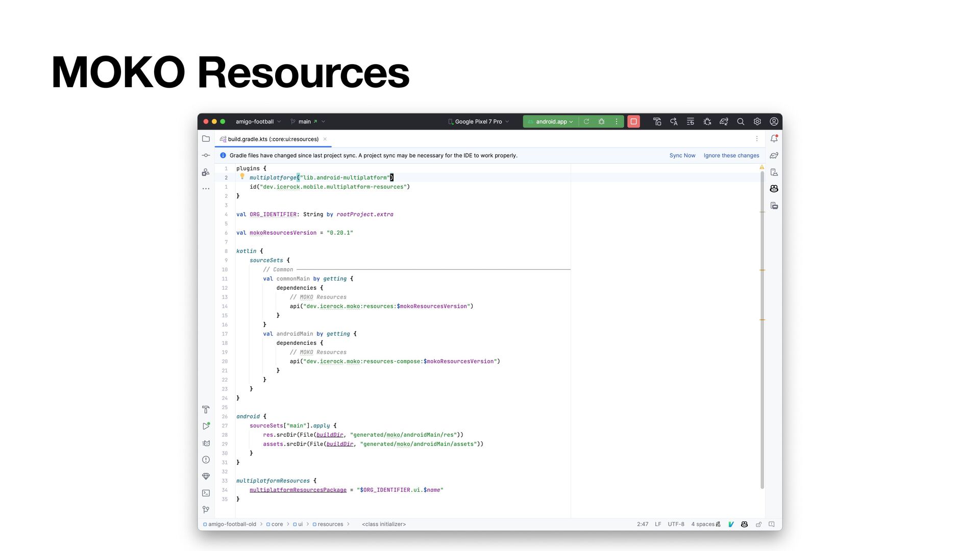Close the build.gradle.kts editor tab
This screenshot has width=980, height=551.
click(325, 139)
